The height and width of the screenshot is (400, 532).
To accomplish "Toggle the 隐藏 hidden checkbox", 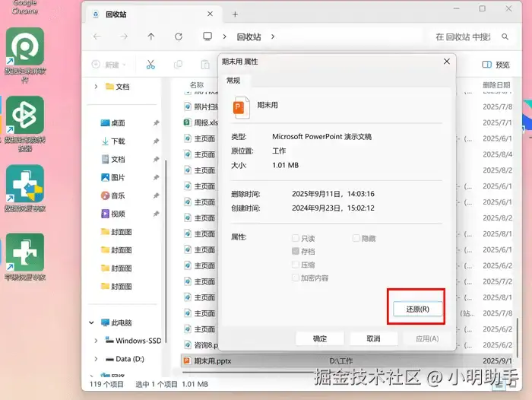I will coord(356,238).
